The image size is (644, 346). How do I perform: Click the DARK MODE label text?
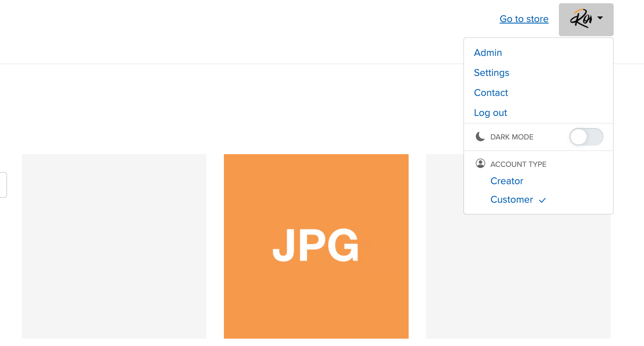coord(512,137)
